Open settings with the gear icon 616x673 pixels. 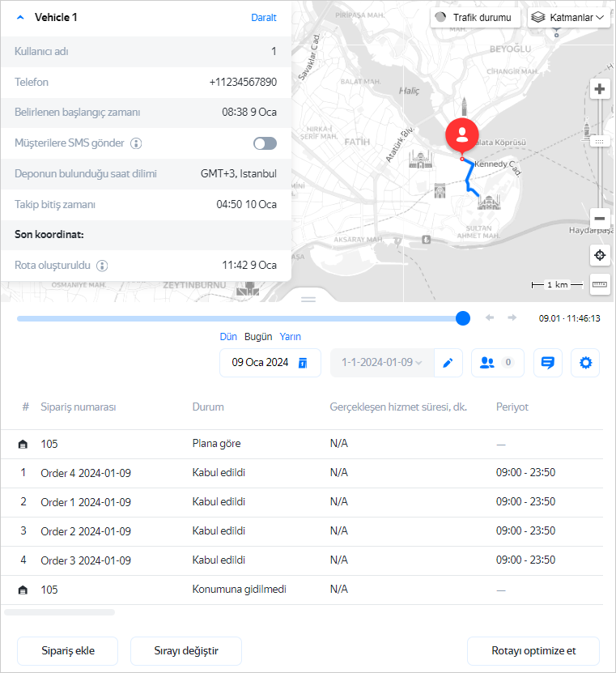[585, 363]
